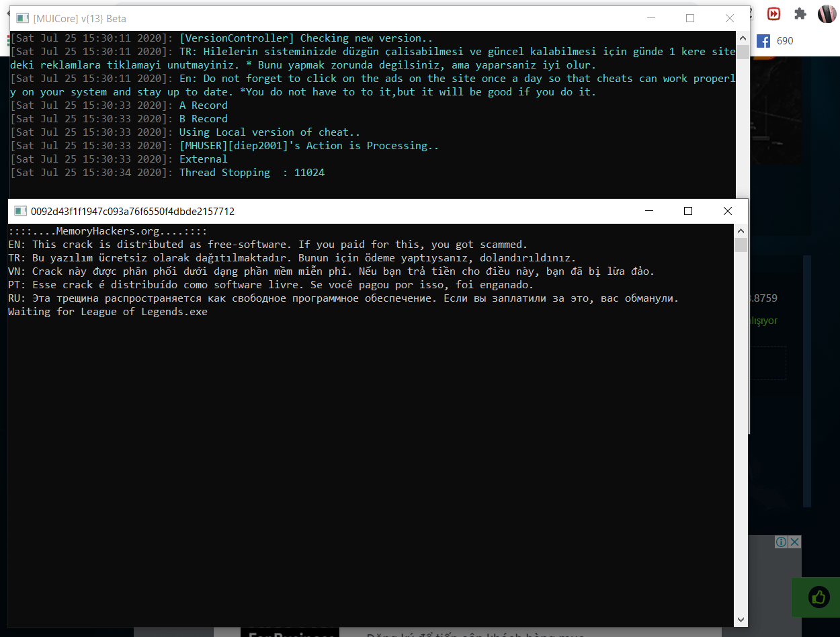Click 'Waiting for League of Legends.exe' line
Viewport: 840px width, 637px height.
(108, 312)
